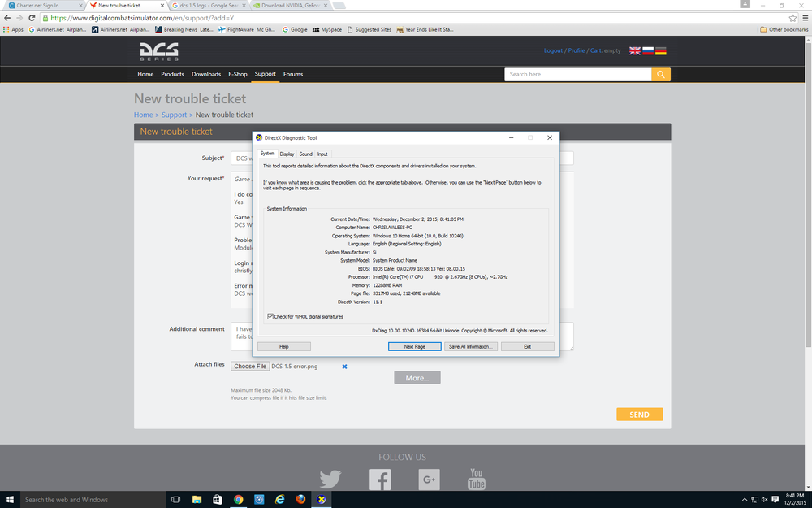Follow the Support breadcrumb link
This screenshot has width=812, height=508.
(x=174, y=115)
